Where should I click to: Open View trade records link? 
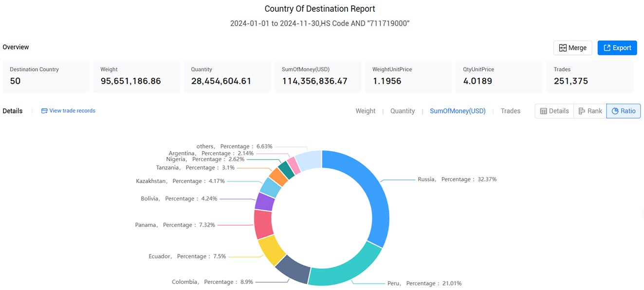pos(69,111)
